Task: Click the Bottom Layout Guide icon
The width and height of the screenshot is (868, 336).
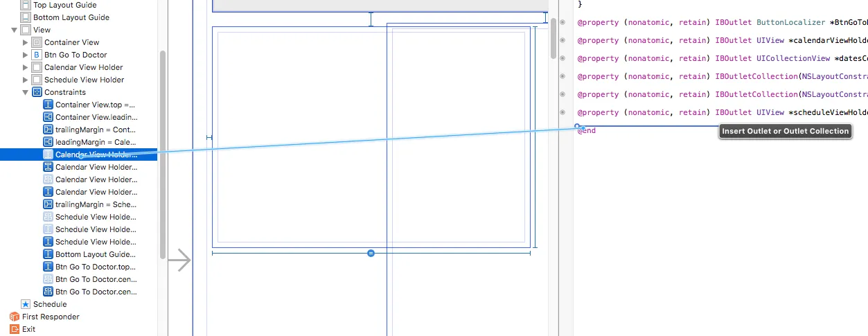Action: click(26, 17)
